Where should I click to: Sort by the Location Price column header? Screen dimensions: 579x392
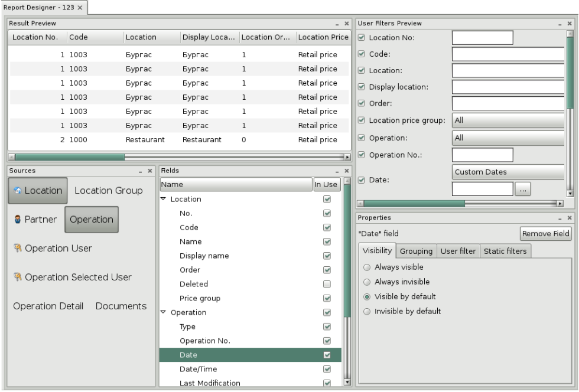[323, 37]
